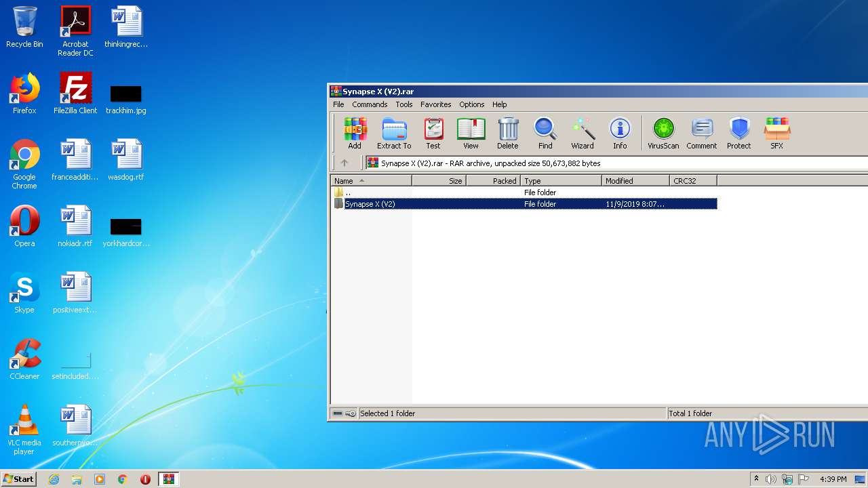Screen dimensions: 868x488
Task: Sort by the Modified column header
Action: click(635, 181)
